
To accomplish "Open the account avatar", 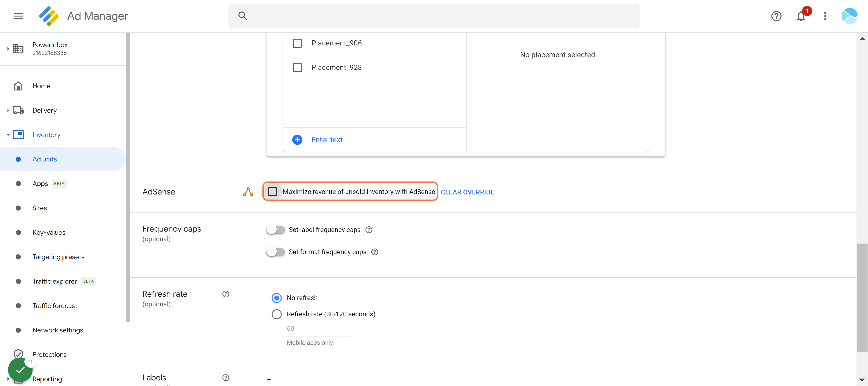I will 849,16.
